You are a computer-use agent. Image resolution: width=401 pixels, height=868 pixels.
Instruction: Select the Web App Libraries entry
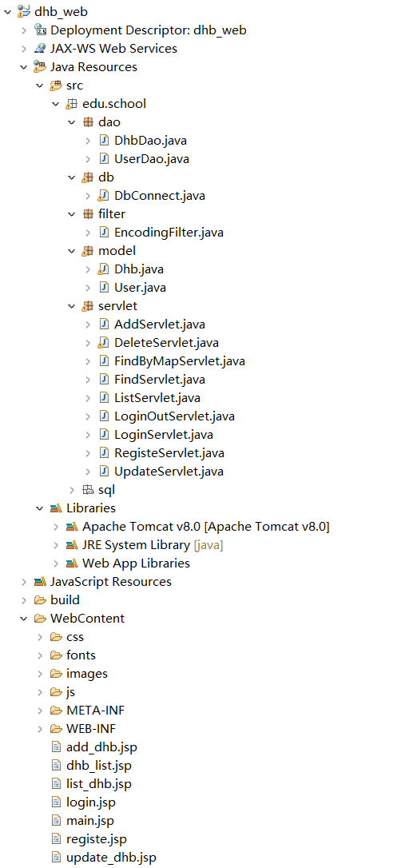click(x=136, y=563)
